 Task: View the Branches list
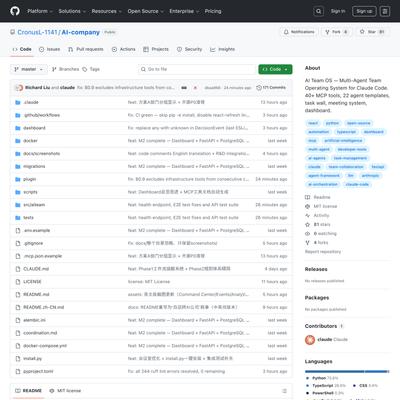coord(66,69)
